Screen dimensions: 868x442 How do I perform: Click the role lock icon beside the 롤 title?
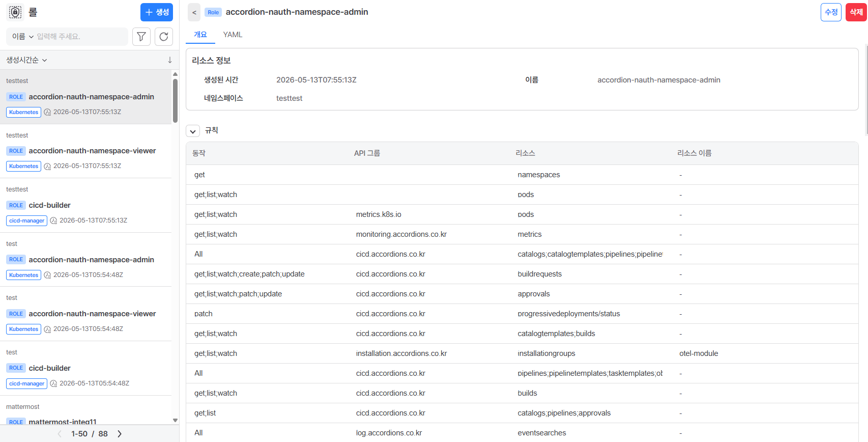pyautogui.click(x=15, y=12)
